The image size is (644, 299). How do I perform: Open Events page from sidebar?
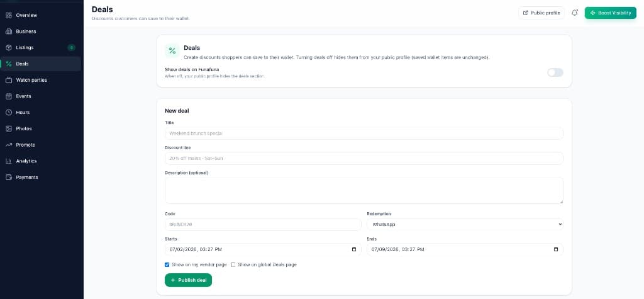41,96
